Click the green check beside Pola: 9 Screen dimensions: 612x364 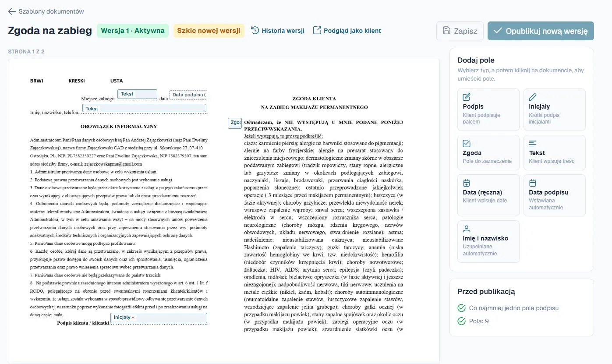[x=461, y=321]
